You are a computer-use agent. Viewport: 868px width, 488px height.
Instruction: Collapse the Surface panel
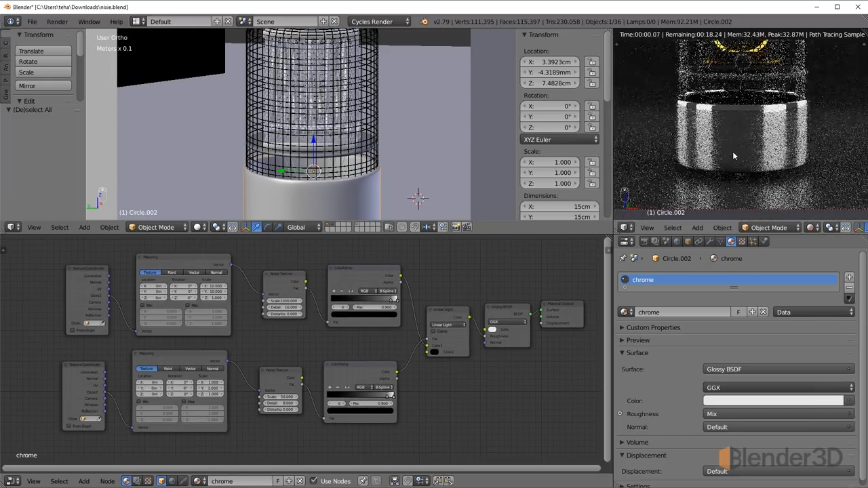pyautogui.click(x=637, y=352)
